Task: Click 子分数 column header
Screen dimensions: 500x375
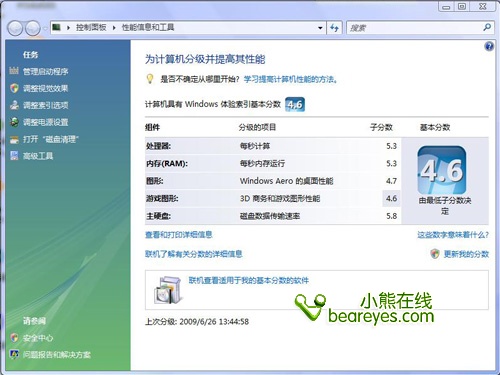Action: 381,127
